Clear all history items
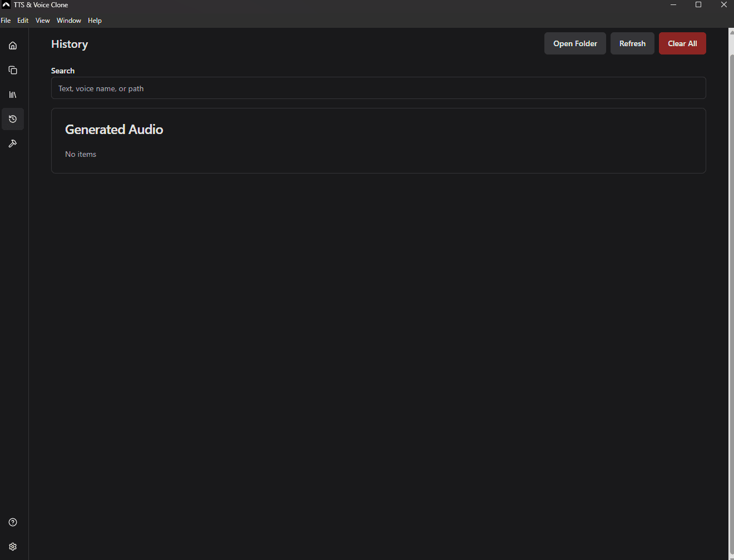The image size is (734, 560). (x=682, y=43)
